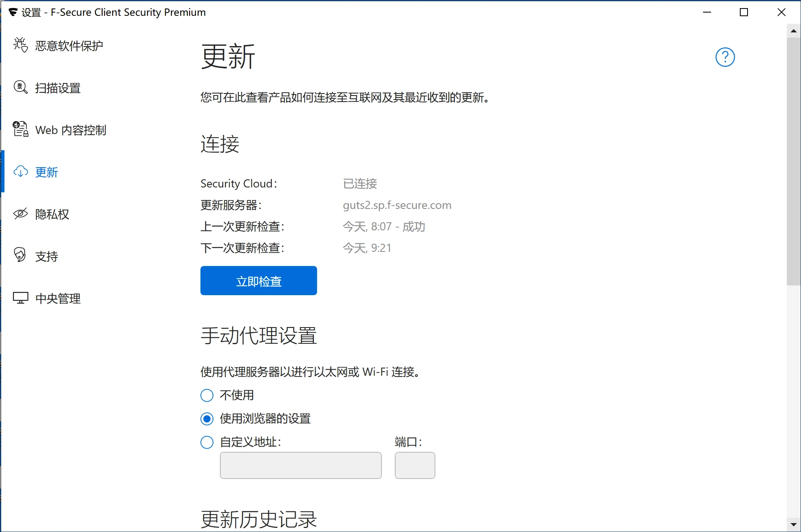Image resolution: width=801 pixels, height=532 pixels.
Task: Go to 扫描设置 section
Action: [x=58, y=88]
